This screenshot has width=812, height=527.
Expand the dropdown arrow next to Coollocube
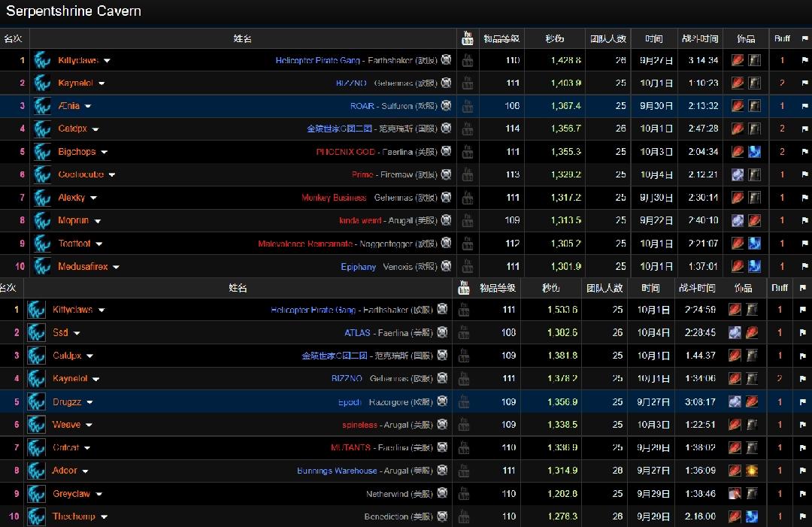point(112,175)
